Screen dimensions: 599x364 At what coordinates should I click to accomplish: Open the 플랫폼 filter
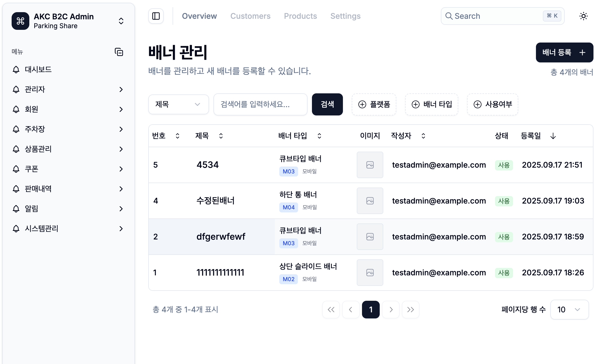click(x=374, y=104)
